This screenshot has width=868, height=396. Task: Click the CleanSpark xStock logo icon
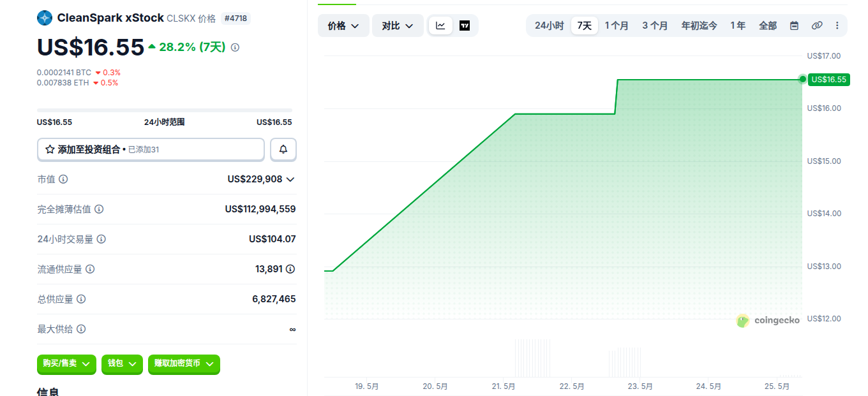click(44, 18)
